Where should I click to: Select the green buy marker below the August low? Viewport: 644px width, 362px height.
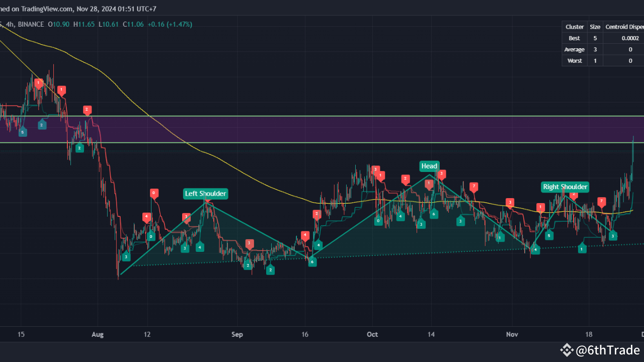tap(125, 256)
